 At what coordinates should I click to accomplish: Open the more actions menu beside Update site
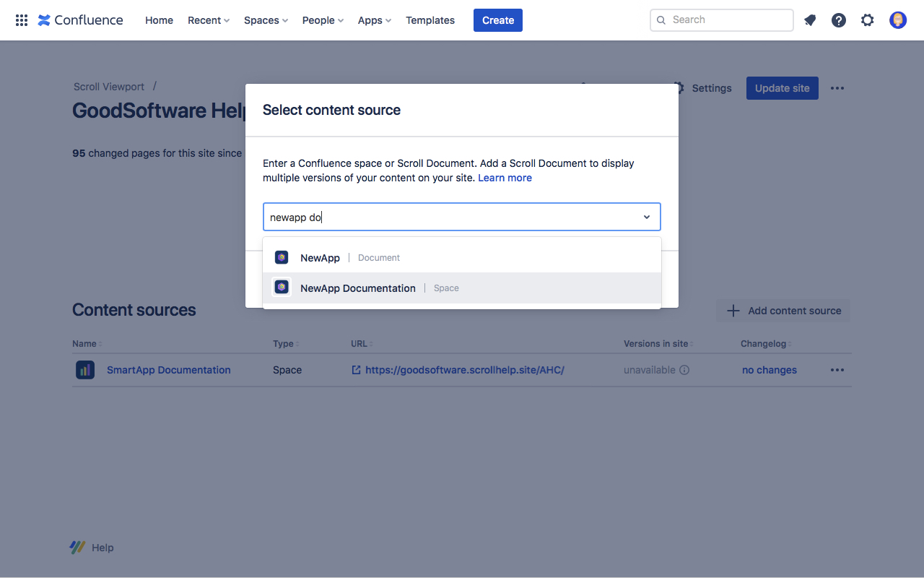pos(837,88)
